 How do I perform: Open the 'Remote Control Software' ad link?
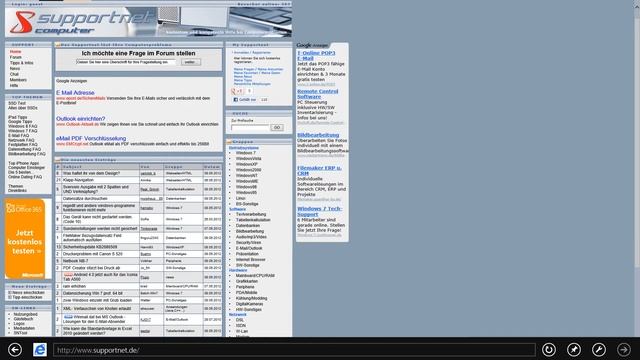point(318,94)
